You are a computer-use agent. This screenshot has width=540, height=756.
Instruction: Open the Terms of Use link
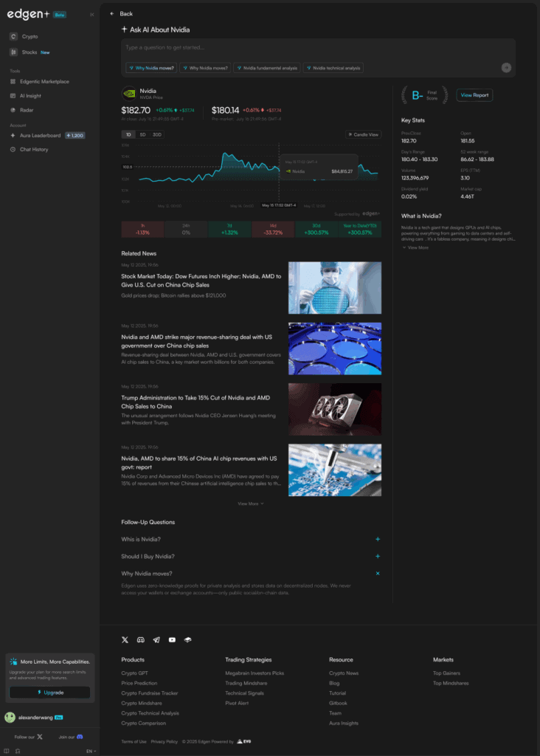click(x=134, y=741)
